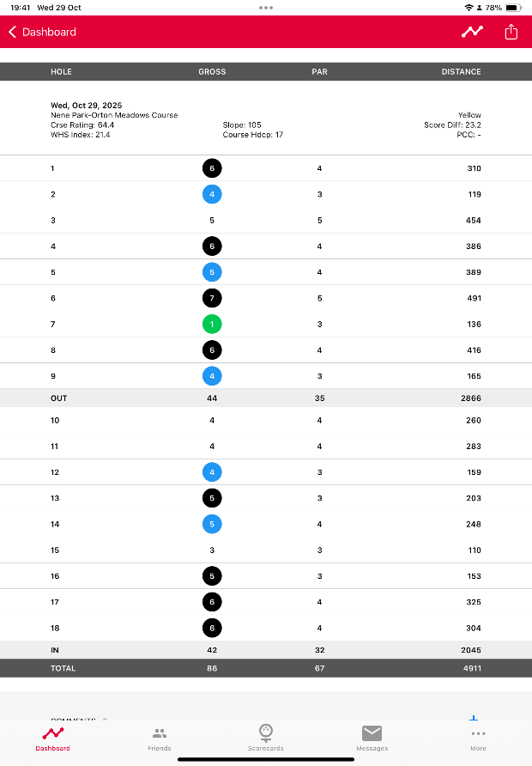
Task: Tap the OUT subtotal row
Action: (60, 398)
